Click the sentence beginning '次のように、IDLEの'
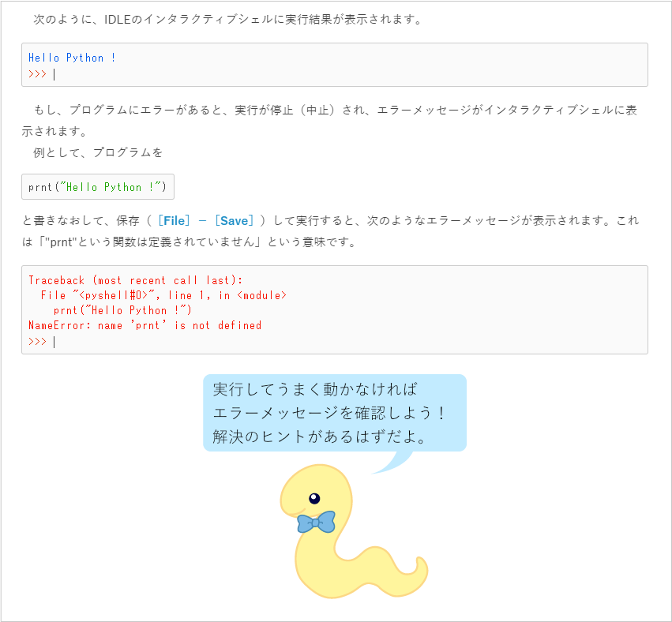 [x=229, y=19]
